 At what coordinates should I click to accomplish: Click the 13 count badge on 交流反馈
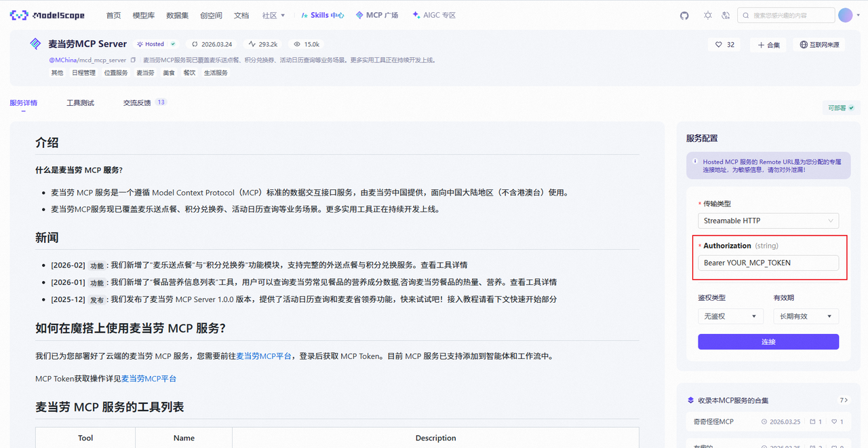[x=161, y=102]
